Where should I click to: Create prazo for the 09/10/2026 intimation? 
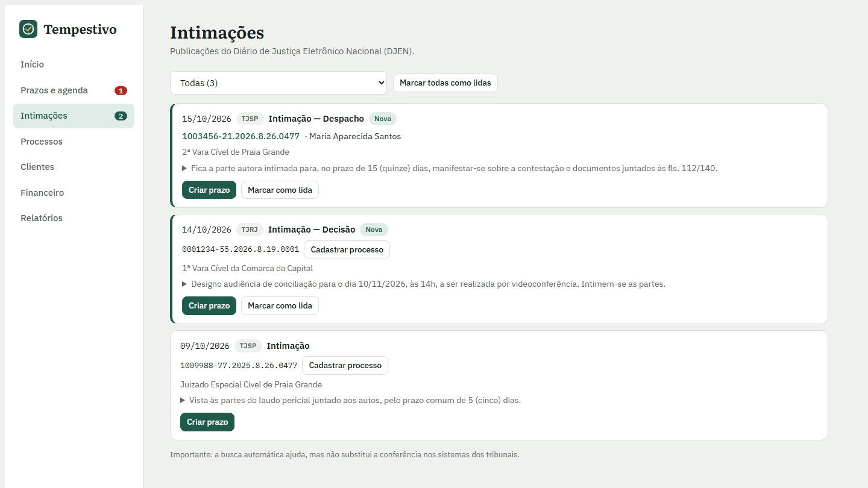pyautogui.click(x=207, y=422)
